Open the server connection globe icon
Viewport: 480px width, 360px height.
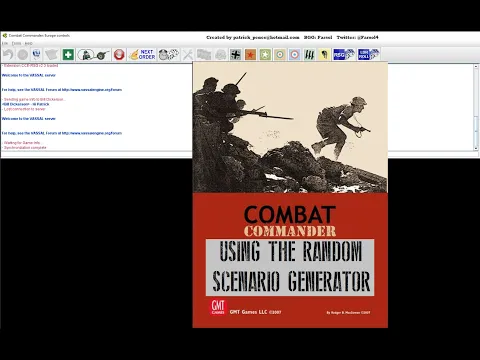click(x=37, y=54)
